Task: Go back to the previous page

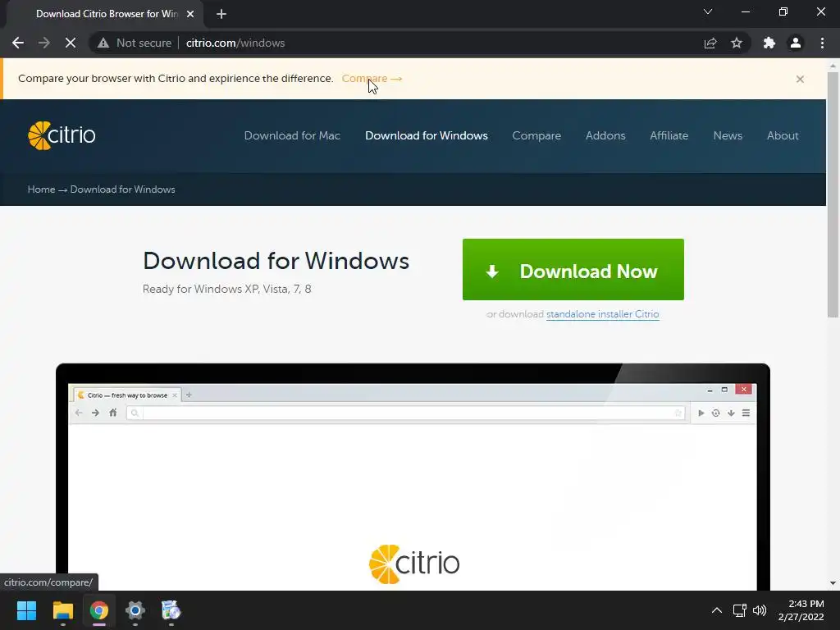Action: [x=18, y=43]
